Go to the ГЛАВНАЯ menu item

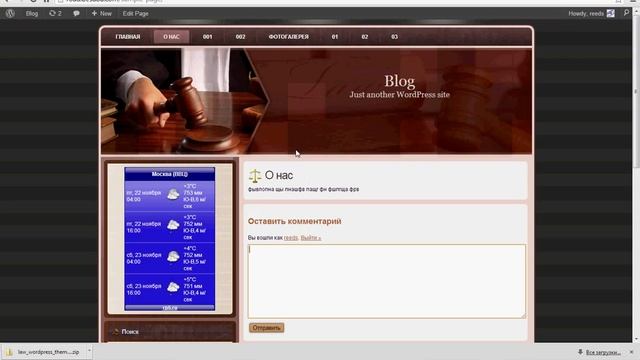[128, 37]
